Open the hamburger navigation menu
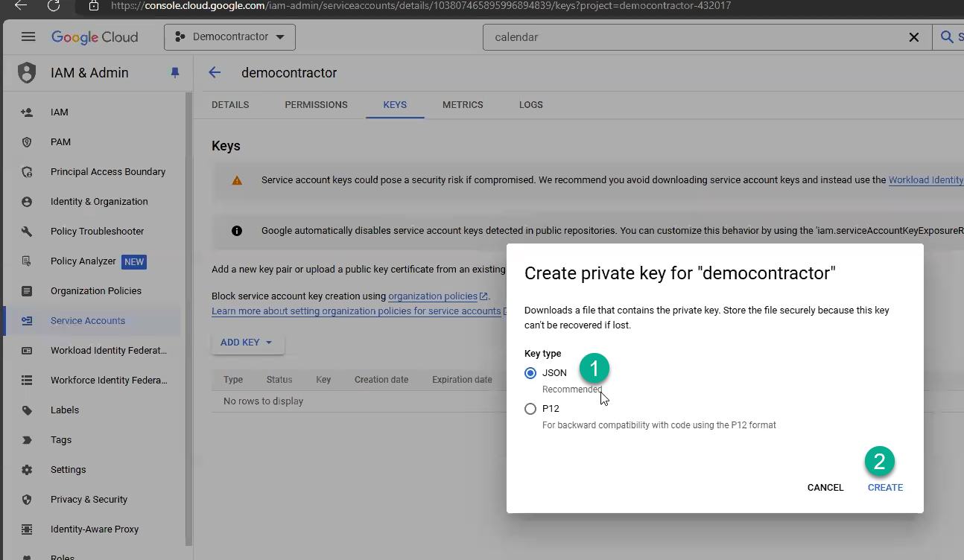This screenshot has height=560, width=964. [28, 36]
